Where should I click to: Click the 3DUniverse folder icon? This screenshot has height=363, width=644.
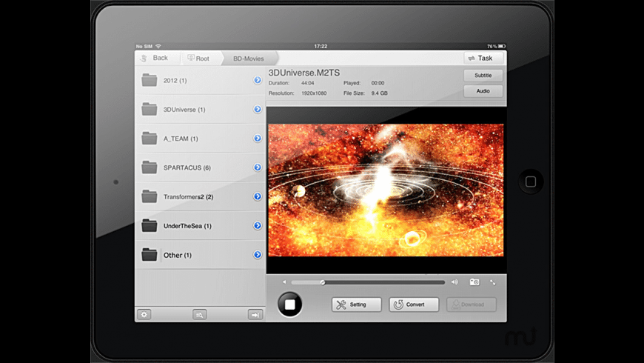(149, 109)
